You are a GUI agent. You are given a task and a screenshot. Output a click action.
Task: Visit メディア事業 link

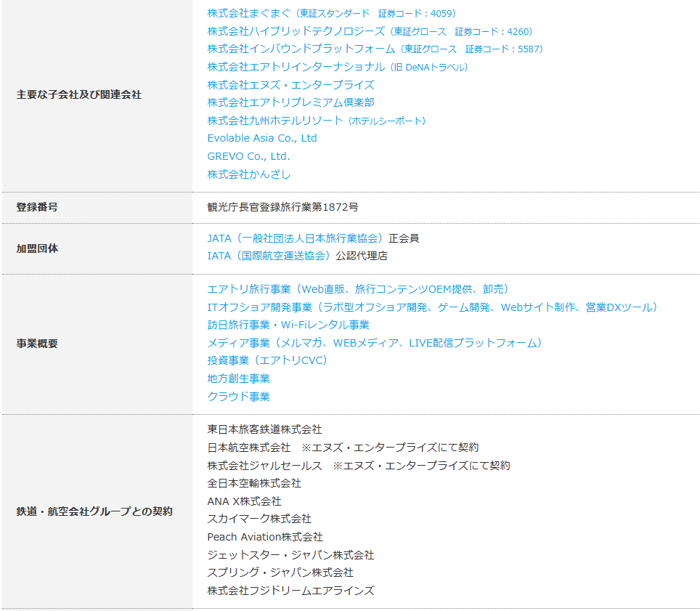pyautogui.click(x=375, y=343)
